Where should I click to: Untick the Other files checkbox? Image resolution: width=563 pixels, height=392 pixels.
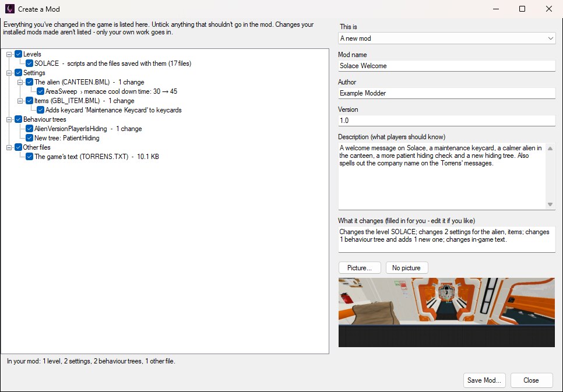[x=18, y=147]
